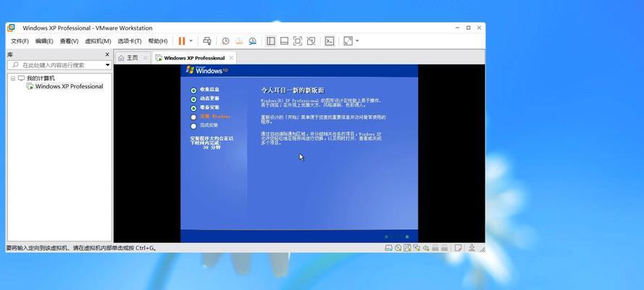Click the network adapter status icon

pyautogui.click(x=417, y=248)
